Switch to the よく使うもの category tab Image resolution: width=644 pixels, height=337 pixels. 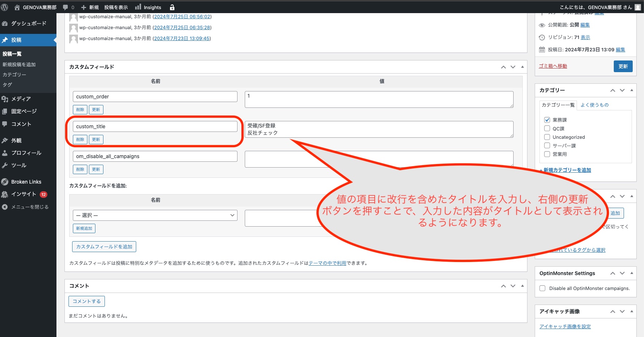(x=594, y=105)
